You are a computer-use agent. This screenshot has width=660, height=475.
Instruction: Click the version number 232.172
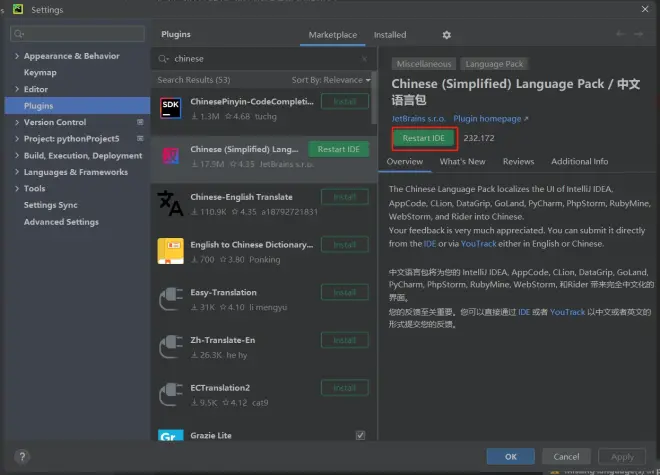click(x=479, y=138)
